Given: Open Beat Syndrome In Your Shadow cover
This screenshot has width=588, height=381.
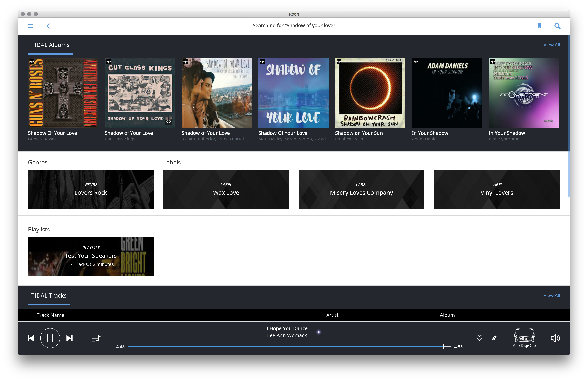Looking at the screenshot, I should (x=524, y=93).
